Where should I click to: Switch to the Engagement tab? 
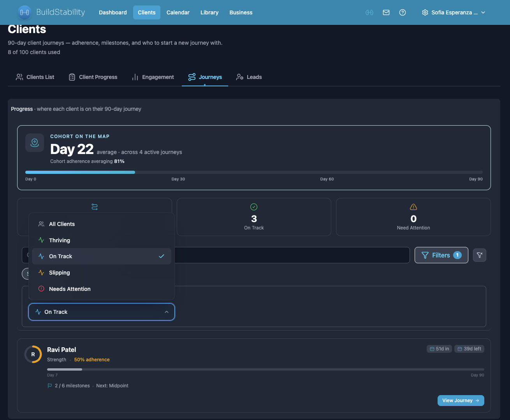click(153, 77)
